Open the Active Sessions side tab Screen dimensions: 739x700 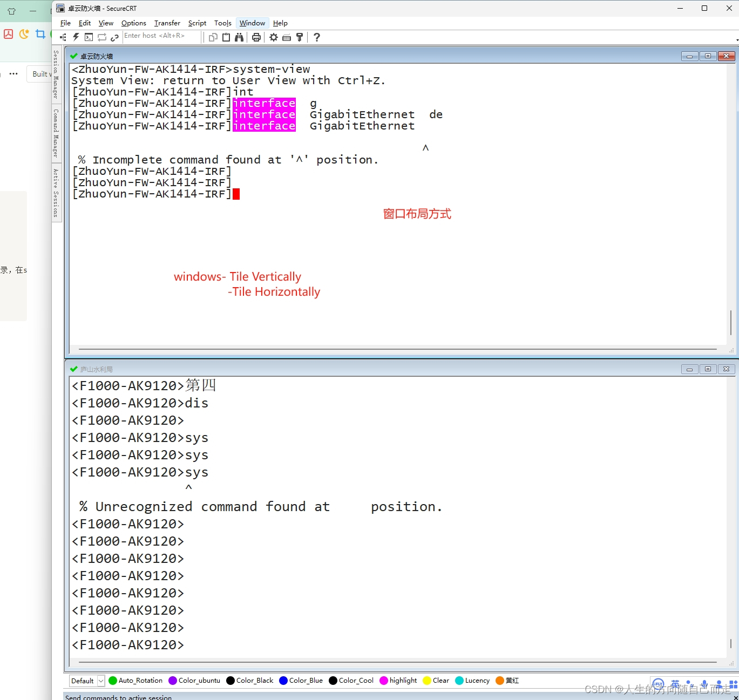[56, 193]
